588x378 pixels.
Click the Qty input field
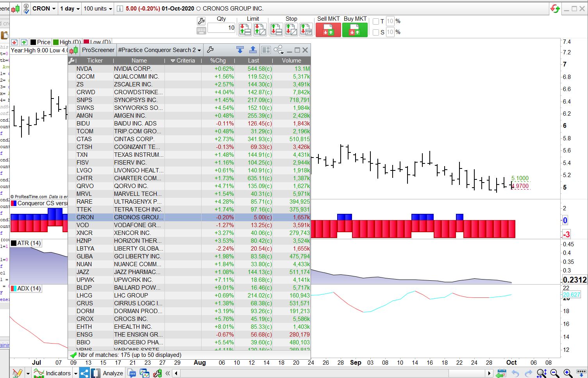pos(222,28)
